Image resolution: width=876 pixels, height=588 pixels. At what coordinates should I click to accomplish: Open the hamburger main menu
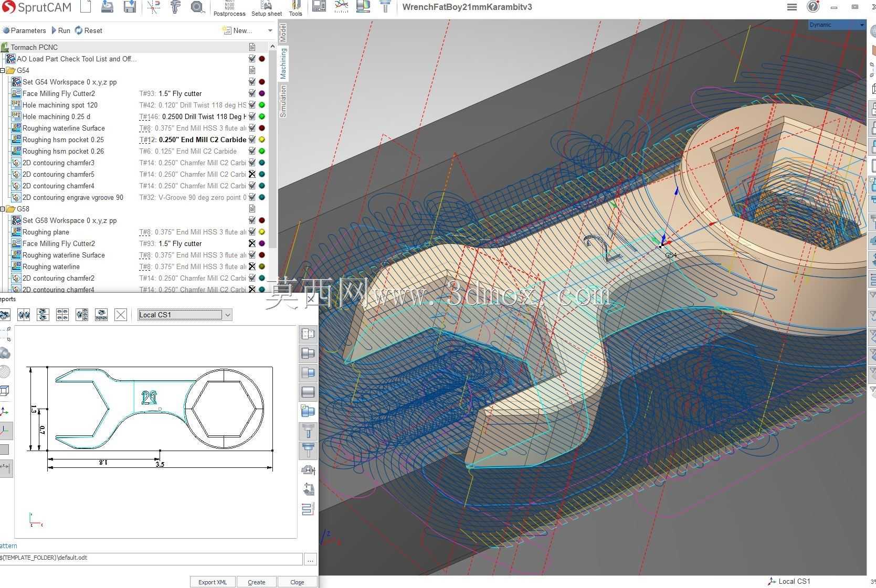[x=792, y=7]
